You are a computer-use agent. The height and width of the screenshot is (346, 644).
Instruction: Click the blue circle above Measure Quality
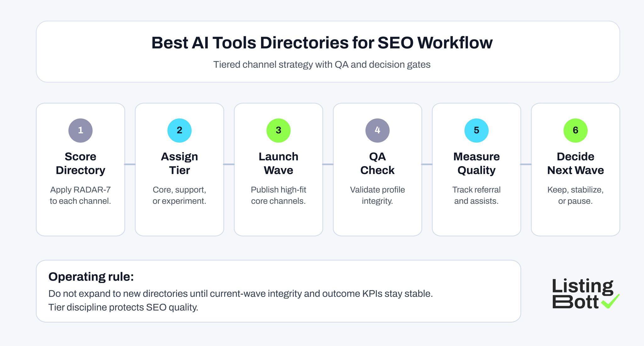click(476, 130)
